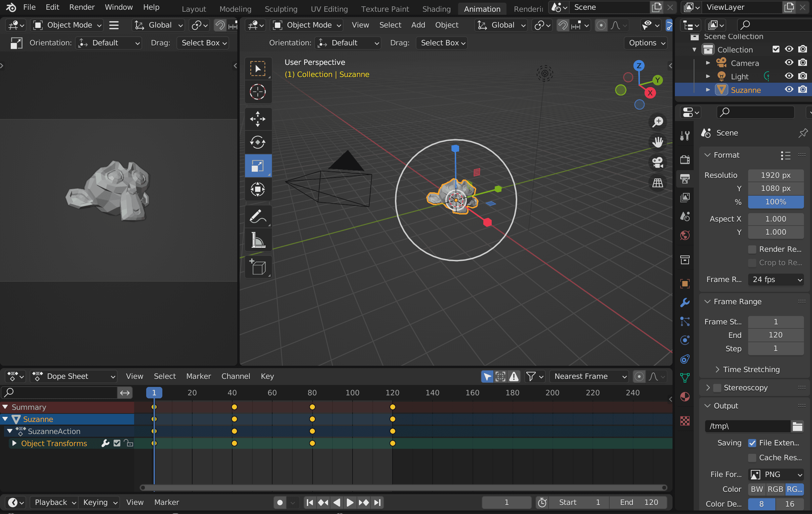Toggle Object Transforms channel mute checkbox

pos(117,443)
